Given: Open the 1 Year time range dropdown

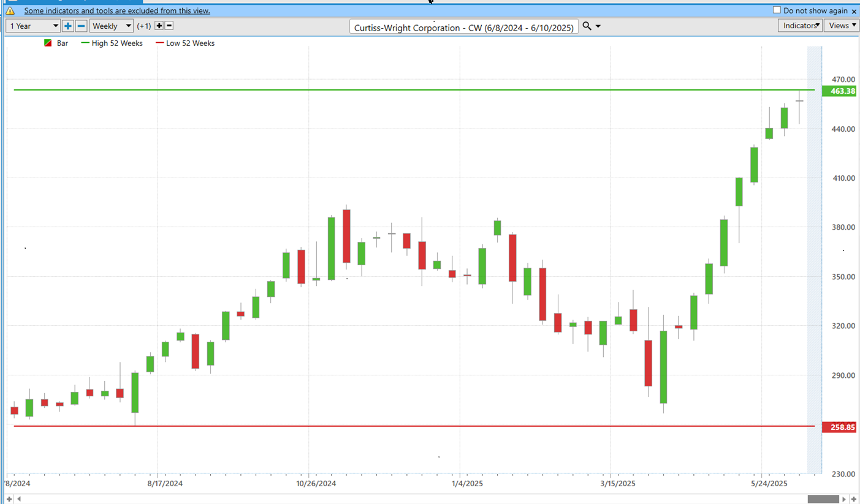Looking at the screenshot, I should [33, 26].
